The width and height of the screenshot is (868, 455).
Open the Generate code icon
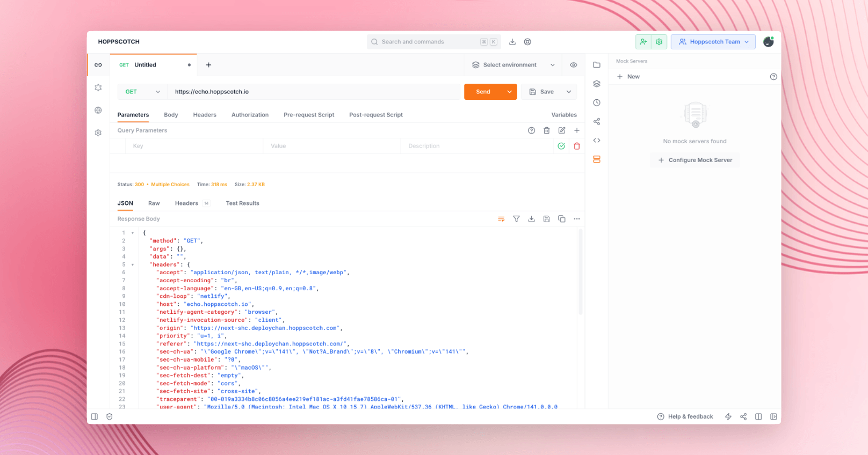(597, 141)
